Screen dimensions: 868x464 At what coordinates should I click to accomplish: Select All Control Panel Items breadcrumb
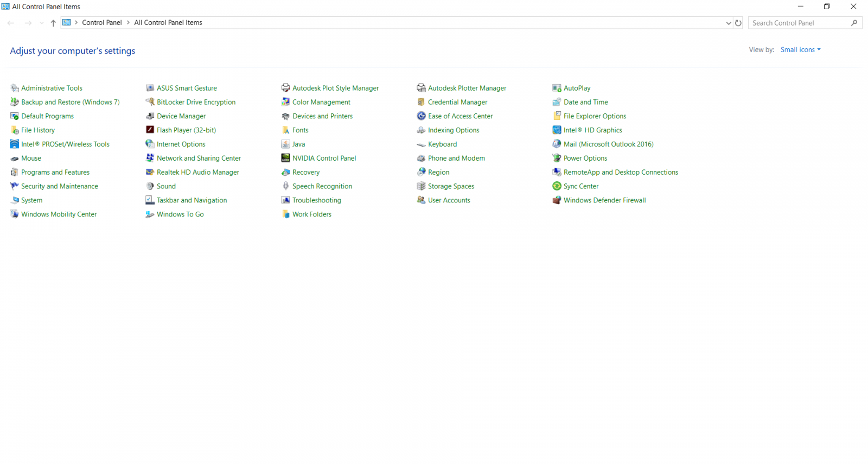[168, 23]
